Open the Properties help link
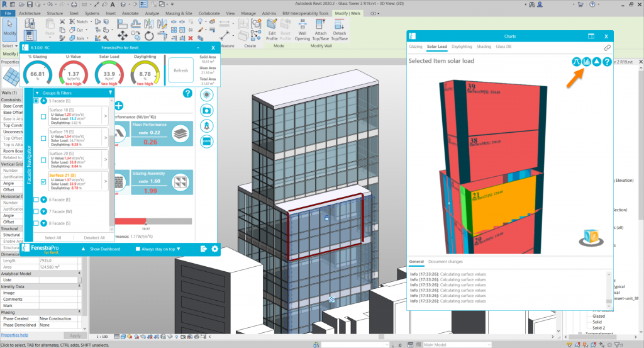 point(14,335)
